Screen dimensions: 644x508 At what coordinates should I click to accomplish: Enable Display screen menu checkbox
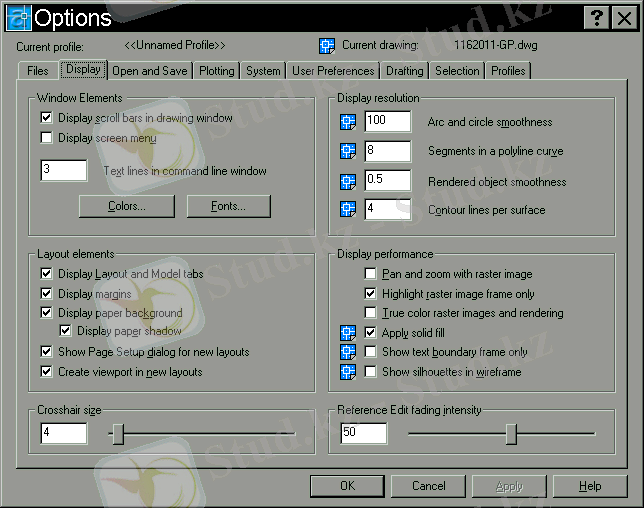46,137
